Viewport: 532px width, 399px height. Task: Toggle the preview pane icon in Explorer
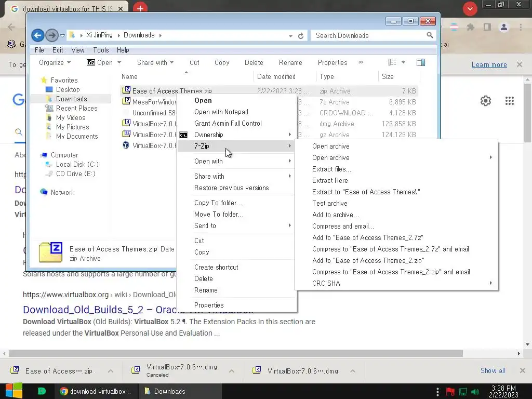click(421, 62)
